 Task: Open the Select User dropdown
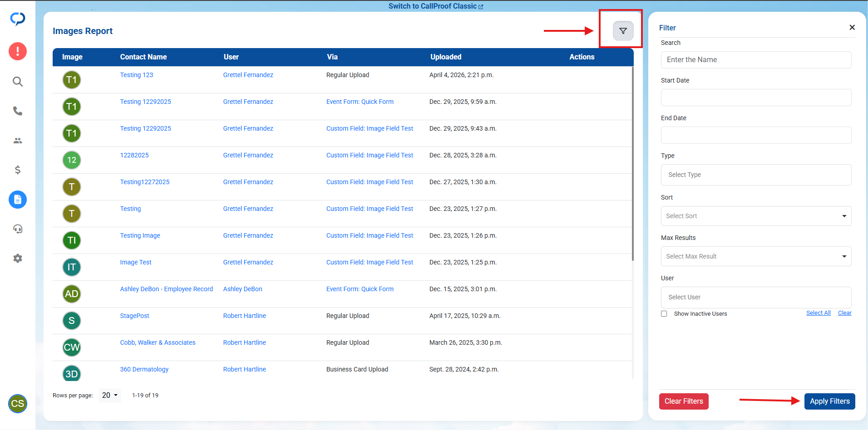(x=756, y=297)
